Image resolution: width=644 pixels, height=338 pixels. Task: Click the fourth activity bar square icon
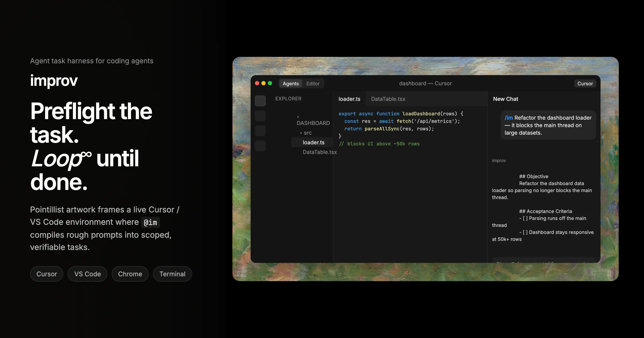(x=260, y=146)
